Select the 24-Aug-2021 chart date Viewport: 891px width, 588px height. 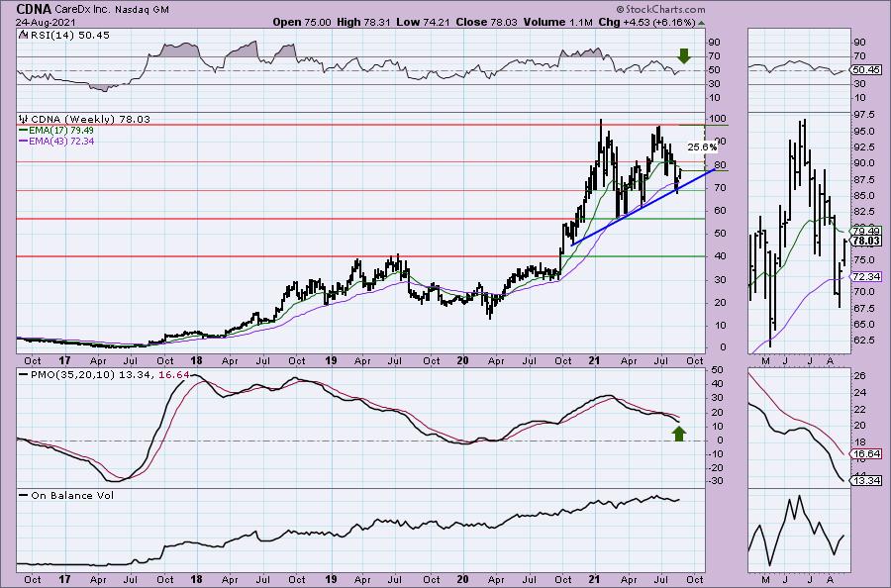(x=45, y=23)
